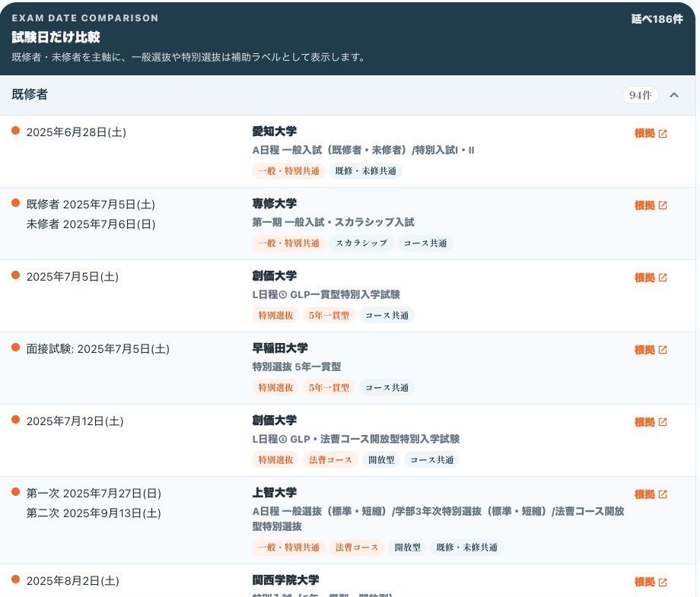Click the date 2025年6月28日(土)
This screenshot has width=700, height=597.
tap(76, 132)
